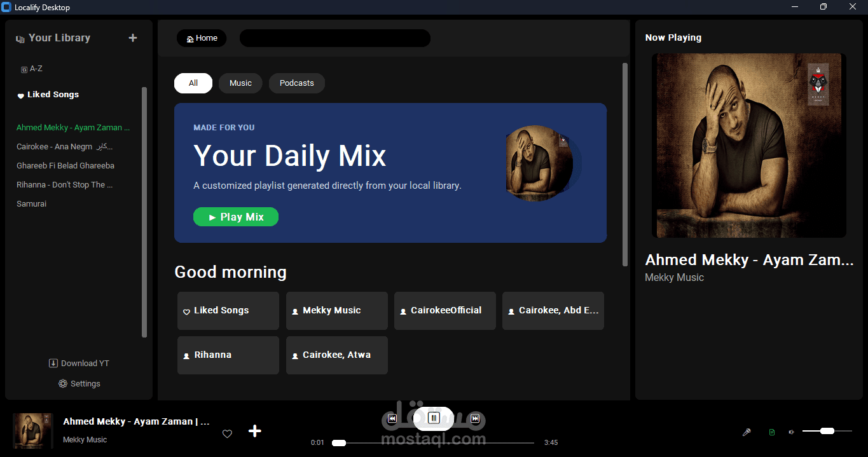This screenshot has height=457, width=868.
Task: Open the Cairokee, Abd E... artist card
Action: click(x=553, y=311)
